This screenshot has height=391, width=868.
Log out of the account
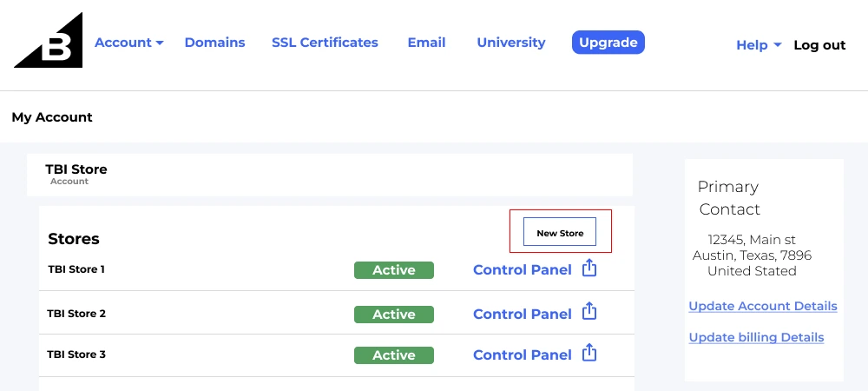click(x=819, y=45)
